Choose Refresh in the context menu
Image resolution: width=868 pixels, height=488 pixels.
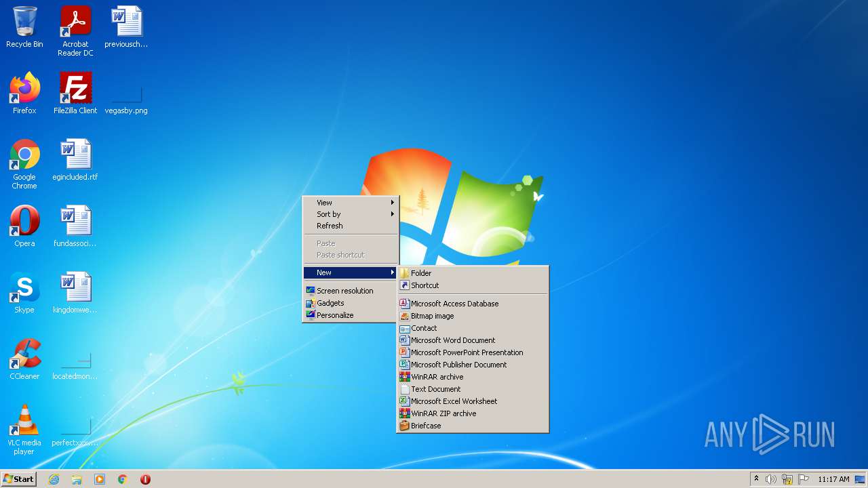(351, 226)
